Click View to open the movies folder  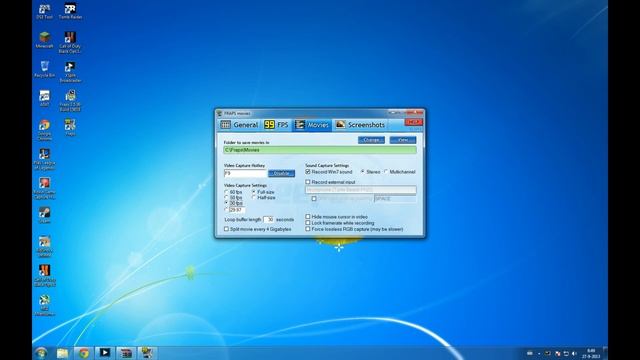pos(403,140)
